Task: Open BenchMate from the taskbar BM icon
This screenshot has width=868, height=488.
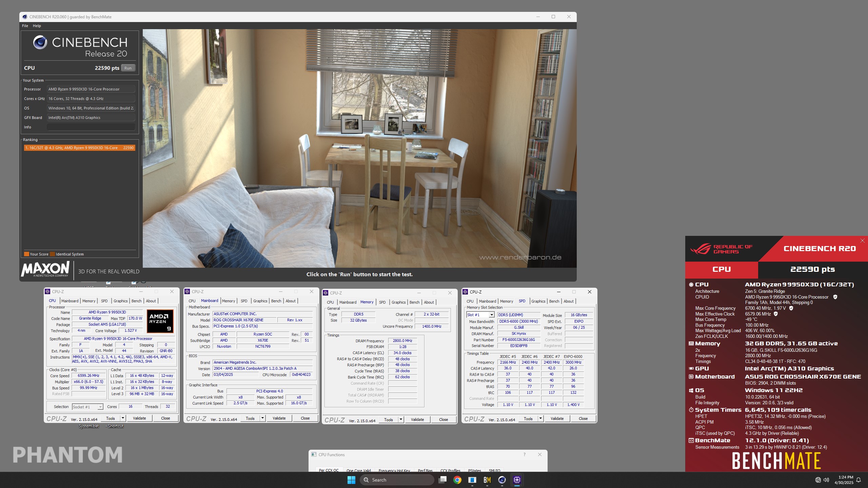Action: pos(487,480)
